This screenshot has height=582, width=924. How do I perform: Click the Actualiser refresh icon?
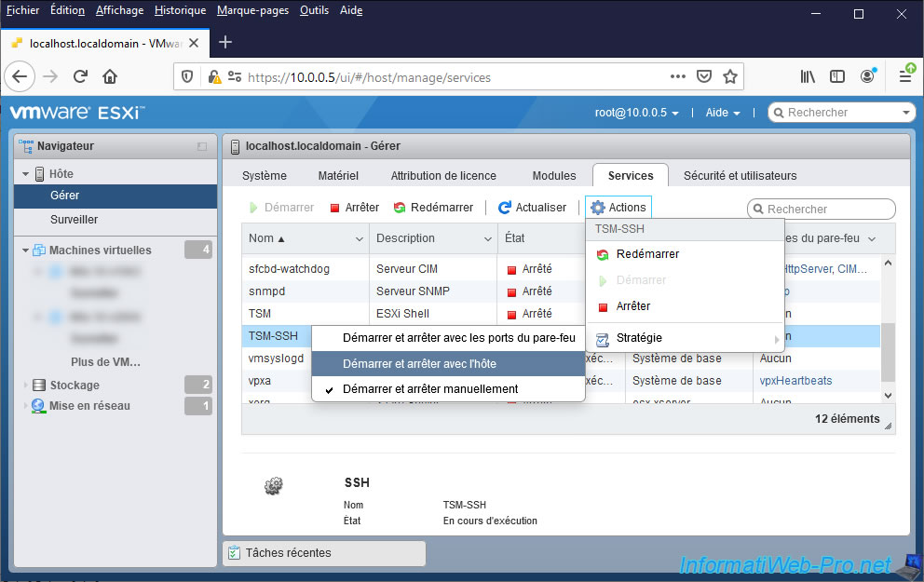[x=505, y=208]
